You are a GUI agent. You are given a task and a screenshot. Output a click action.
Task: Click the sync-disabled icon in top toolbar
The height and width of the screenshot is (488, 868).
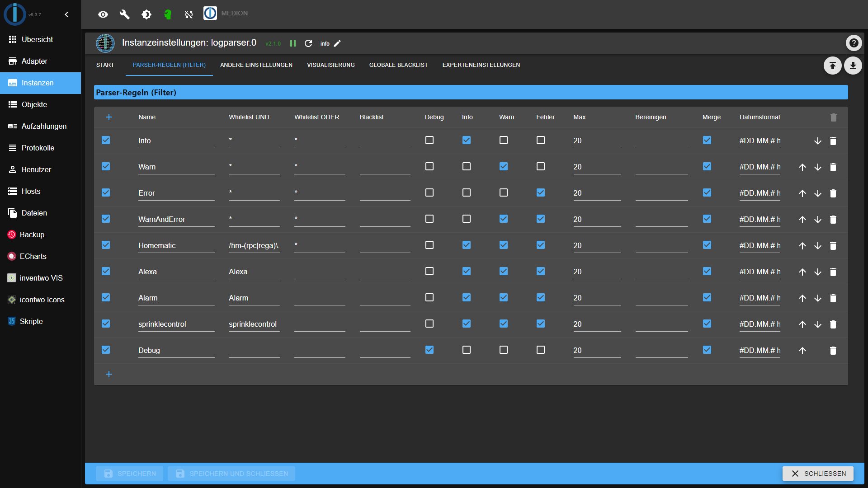pyautogui.click(x=189, y=14)
